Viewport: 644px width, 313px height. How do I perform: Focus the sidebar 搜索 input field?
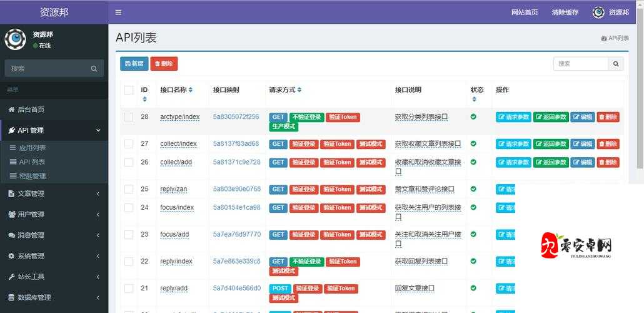[46, 69]
